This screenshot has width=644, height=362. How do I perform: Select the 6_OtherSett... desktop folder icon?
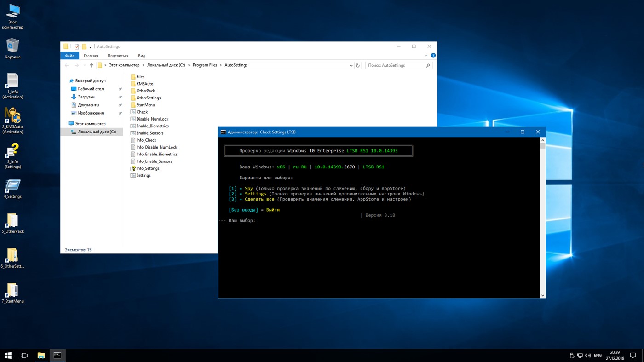coord(12,259)
